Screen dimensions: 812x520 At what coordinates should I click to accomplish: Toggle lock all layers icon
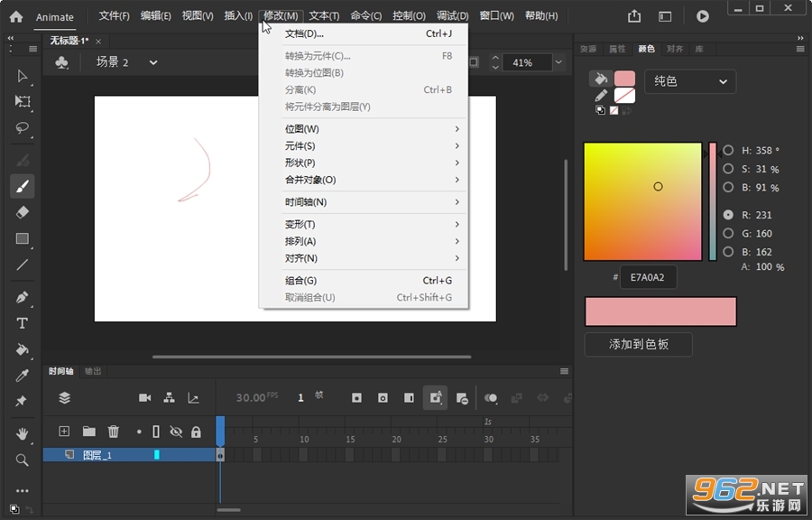coord(196,432)
